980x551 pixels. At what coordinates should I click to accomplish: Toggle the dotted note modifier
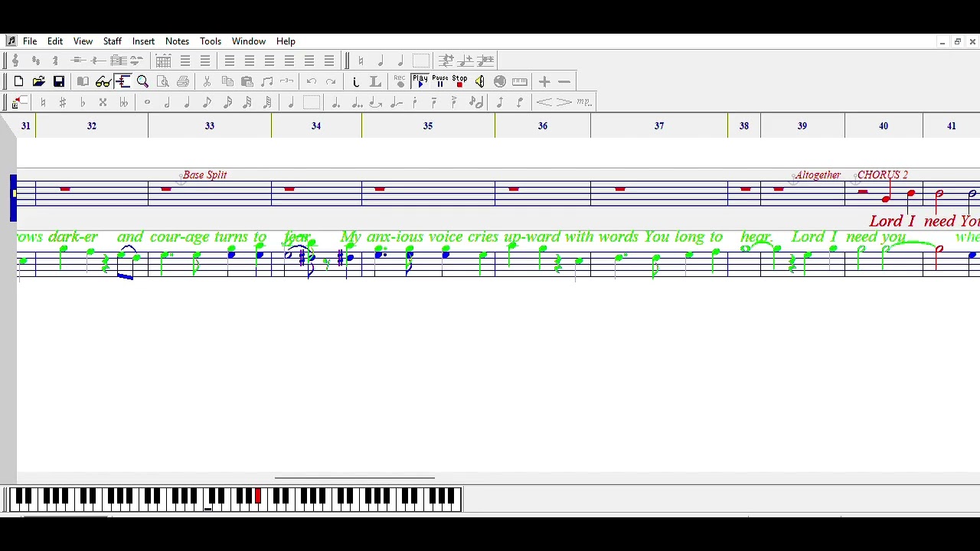[335, 102]
